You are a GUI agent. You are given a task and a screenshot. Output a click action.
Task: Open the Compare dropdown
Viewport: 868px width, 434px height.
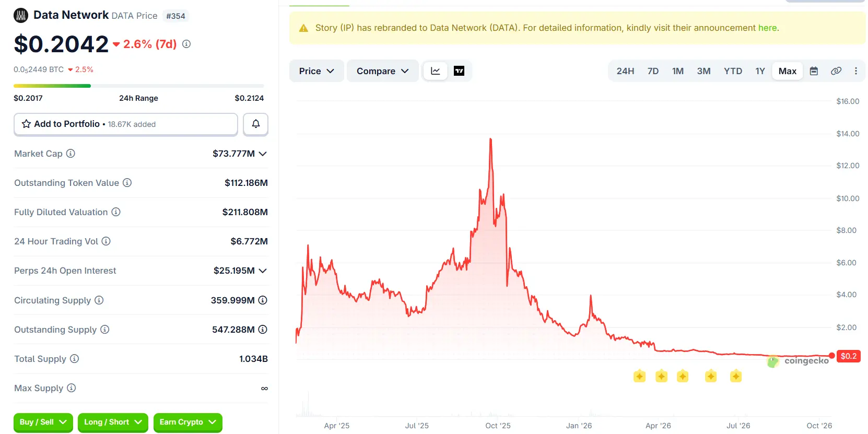(x=383, y=71)
